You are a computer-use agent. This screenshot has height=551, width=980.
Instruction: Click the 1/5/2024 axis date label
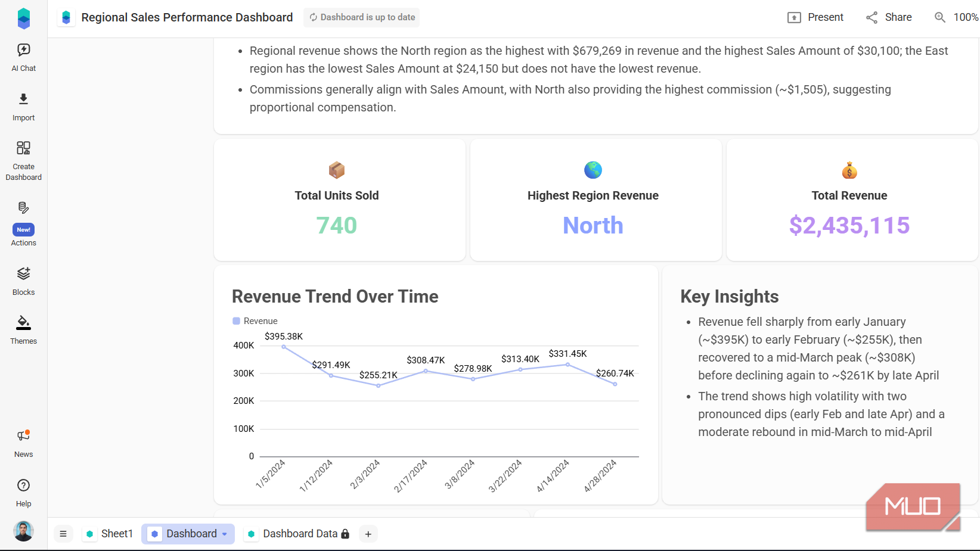271,474
